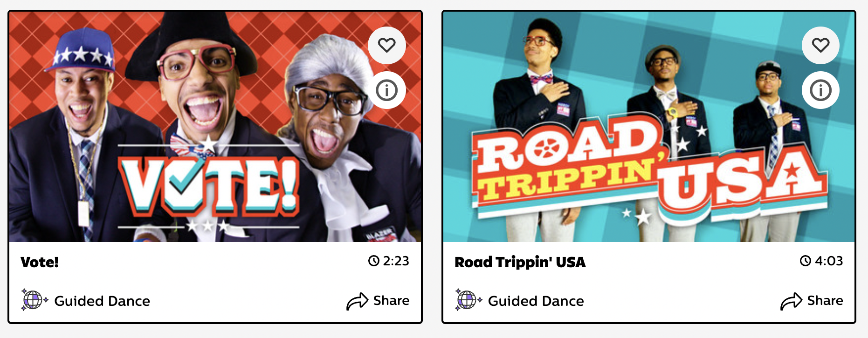This screenshot has height=338, width=868.
Task: Click the Guided Dance globe icon under Road Trippin'
Action: tap(468, 300)
